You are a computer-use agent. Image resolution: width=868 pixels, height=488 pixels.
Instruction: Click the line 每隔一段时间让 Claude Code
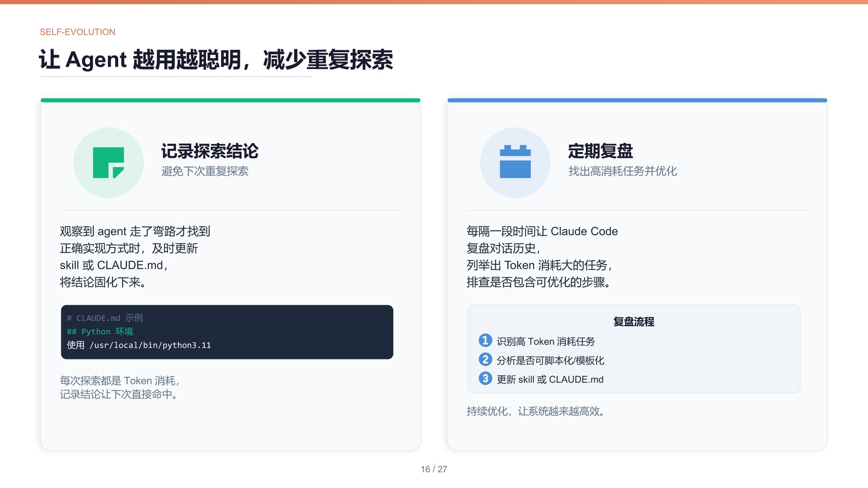click(x=542, y=231)
